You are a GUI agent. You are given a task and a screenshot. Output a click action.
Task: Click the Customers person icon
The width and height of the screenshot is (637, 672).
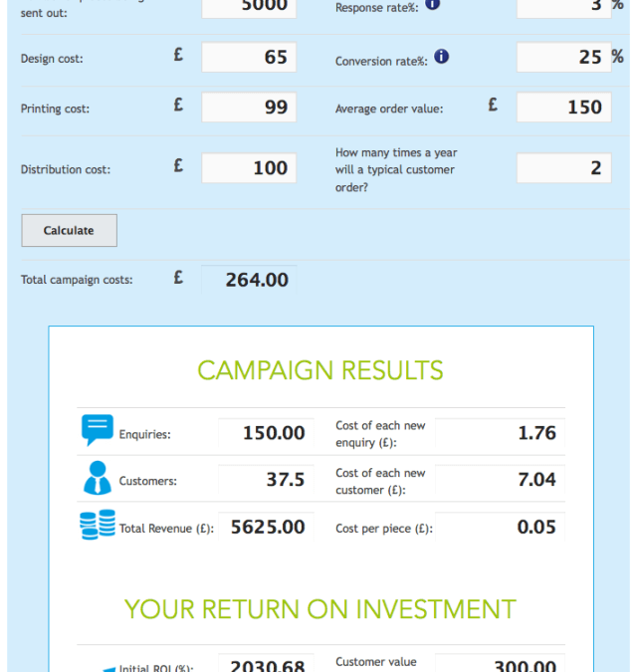[98, 478]
